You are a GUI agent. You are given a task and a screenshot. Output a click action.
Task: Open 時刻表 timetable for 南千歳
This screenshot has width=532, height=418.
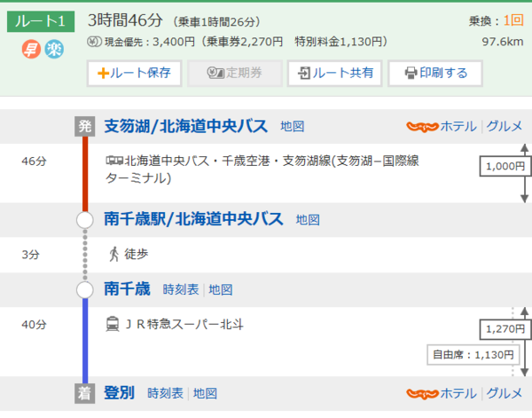(x=180, y=290)
